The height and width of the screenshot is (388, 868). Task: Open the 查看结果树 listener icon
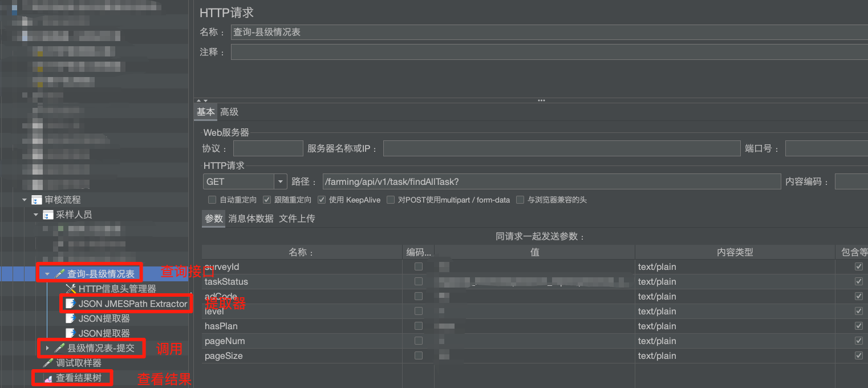point(48,378)
